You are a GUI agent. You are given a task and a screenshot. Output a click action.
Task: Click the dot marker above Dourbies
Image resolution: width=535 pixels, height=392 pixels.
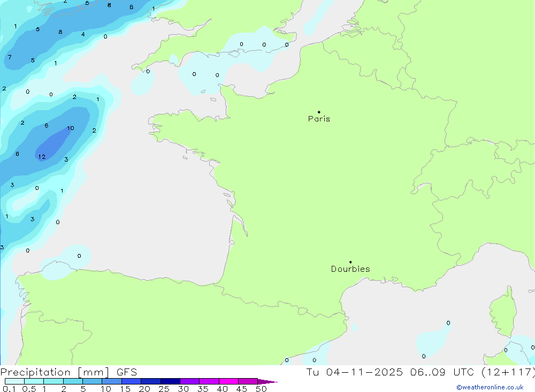350,262
